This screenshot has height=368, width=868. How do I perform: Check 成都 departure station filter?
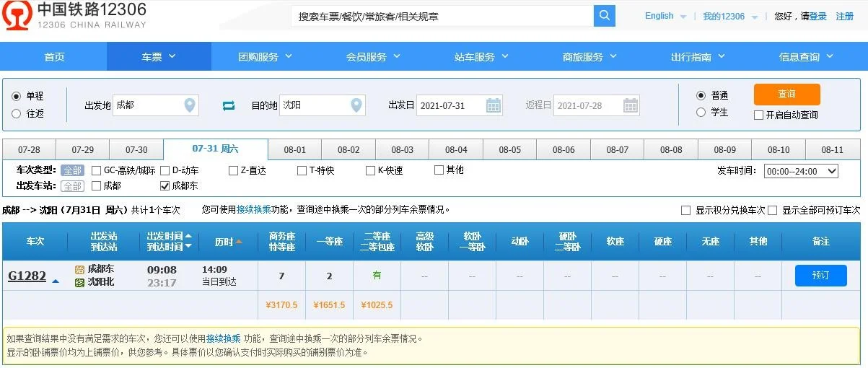tap(97, 186)
